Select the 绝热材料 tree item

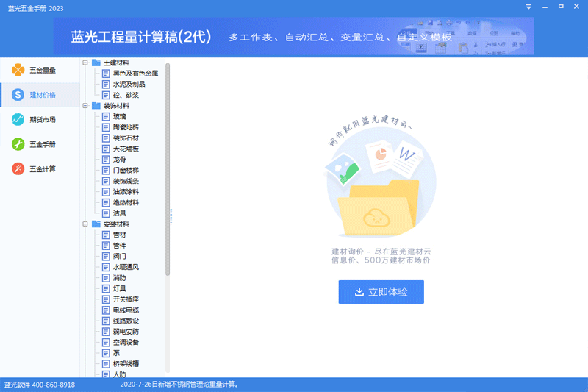coord(126,202)
